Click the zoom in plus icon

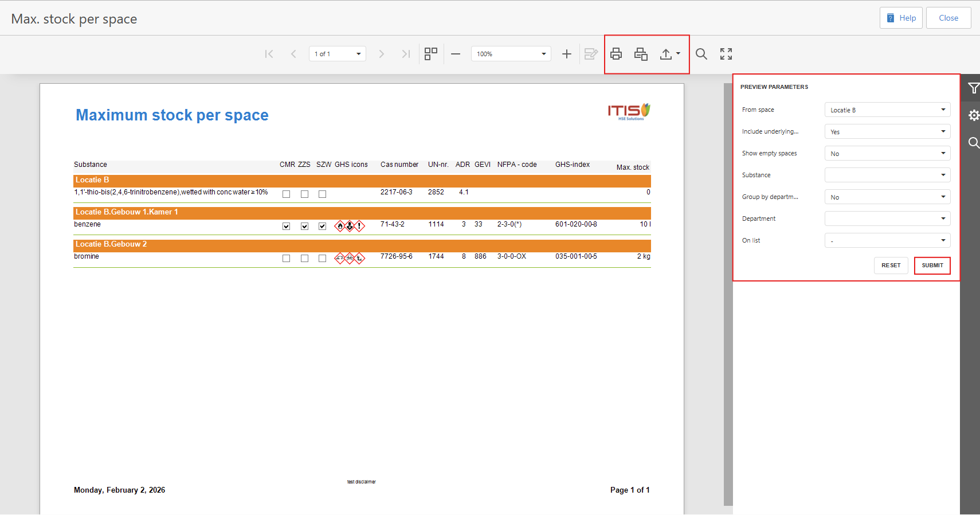tap(566, 54)
